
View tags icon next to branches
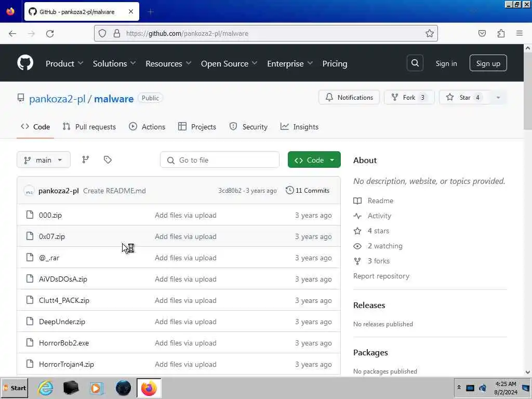(x=108, y=160)
